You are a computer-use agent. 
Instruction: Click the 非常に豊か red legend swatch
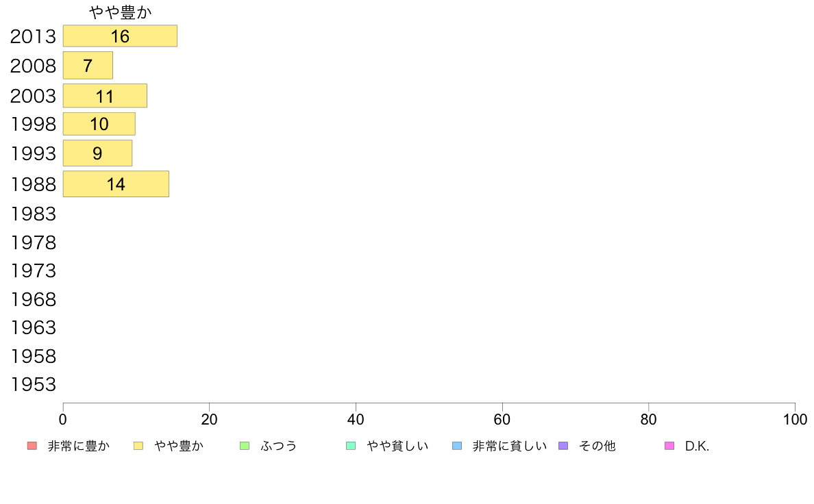(x=32, y=446)
